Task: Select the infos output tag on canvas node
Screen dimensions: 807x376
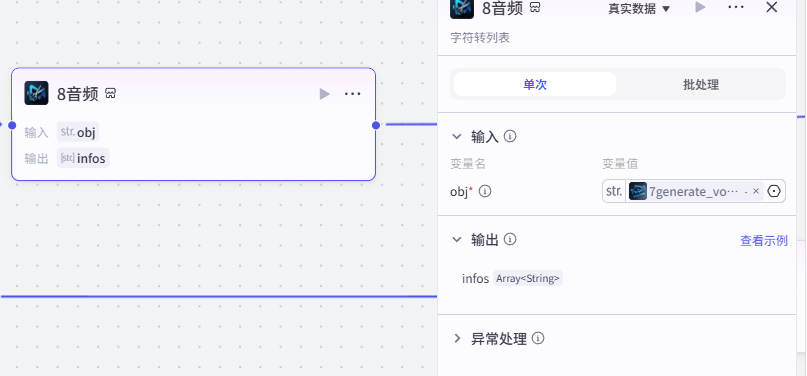Action: 83,158
